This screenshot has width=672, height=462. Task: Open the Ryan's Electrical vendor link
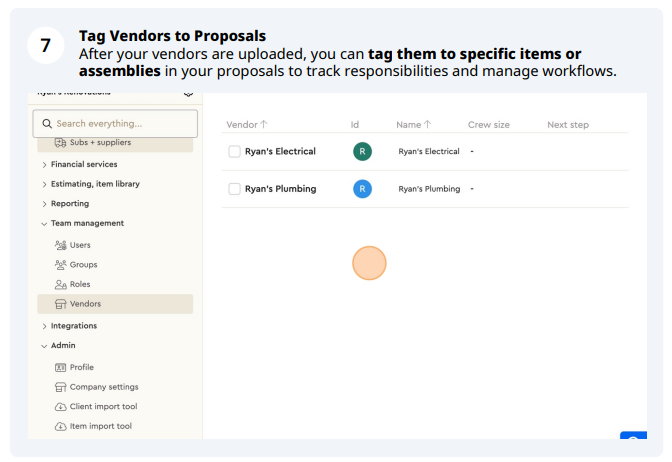(280, 151)
